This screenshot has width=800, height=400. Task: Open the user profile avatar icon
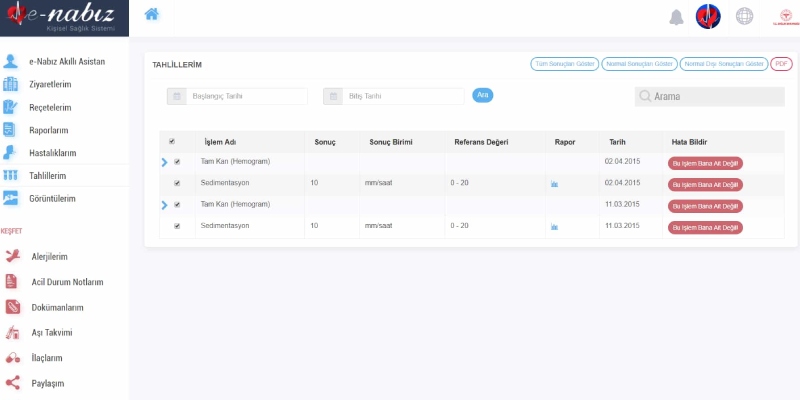[x=708, y=17]
